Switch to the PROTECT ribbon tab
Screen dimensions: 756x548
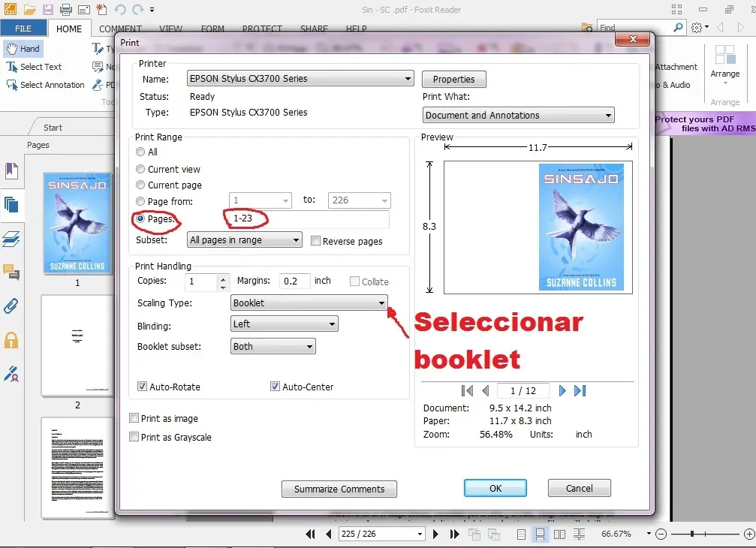[262, 29]
